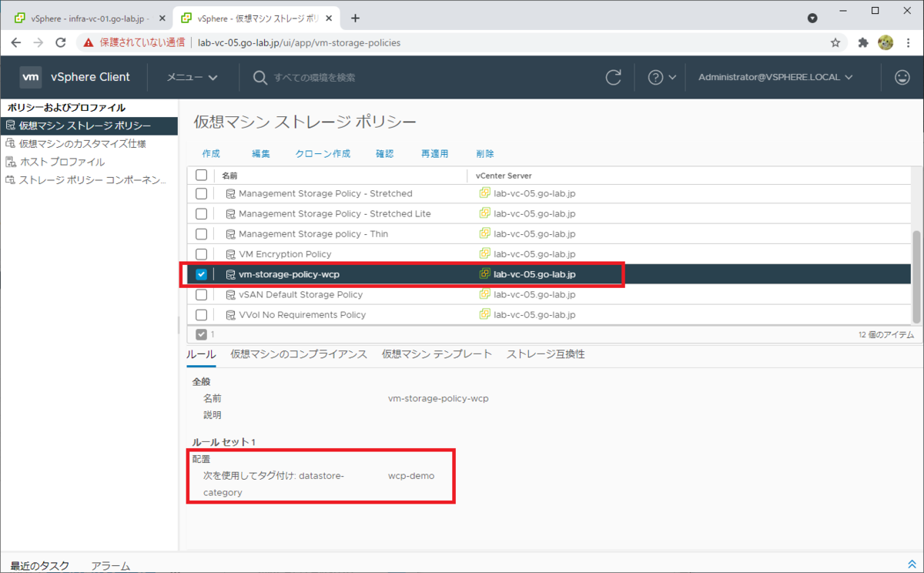Click policy icon of vm-storage-policy-wcp
924x573 pixels.
click(x=230, y=274)
